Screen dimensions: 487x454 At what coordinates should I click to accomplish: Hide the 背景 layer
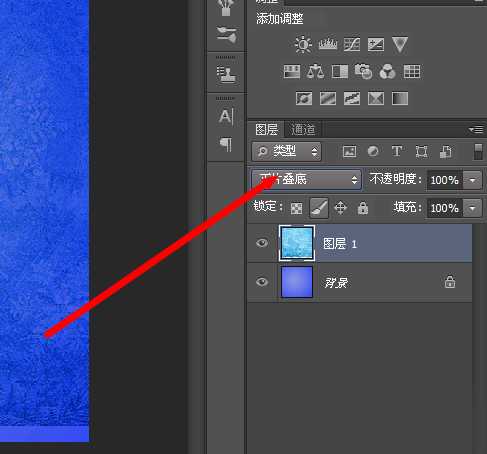262,282
